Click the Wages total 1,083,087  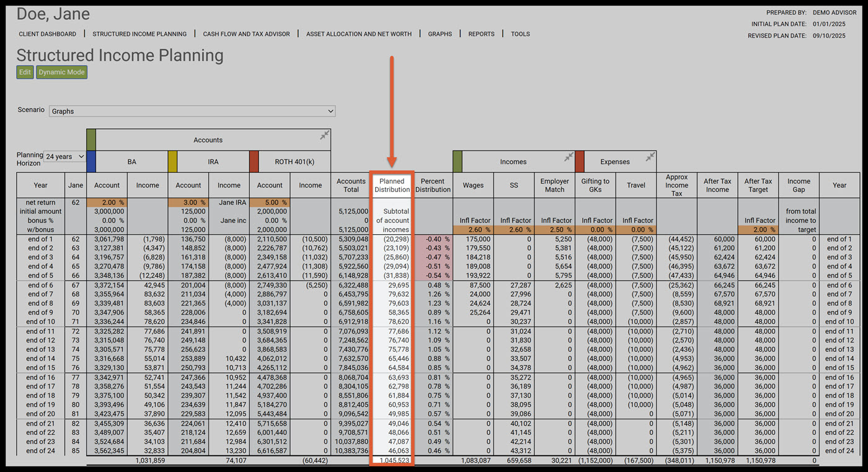click(x=476, y=461)
